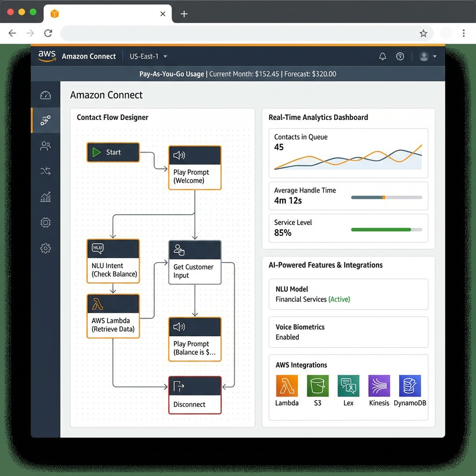Select the AWS Lambda (Retrieve Data) block

[113, 316]
